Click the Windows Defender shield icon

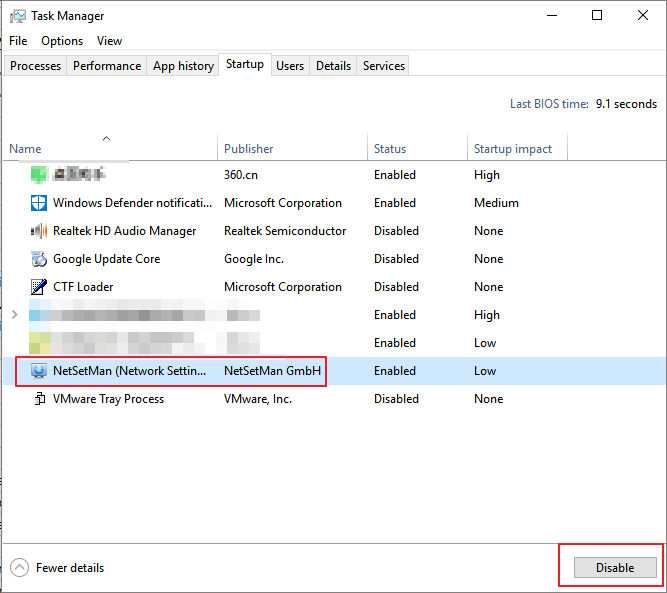39,203
